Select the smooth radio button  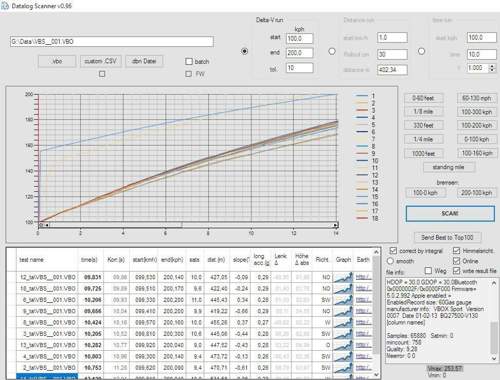tap(390, 261)
